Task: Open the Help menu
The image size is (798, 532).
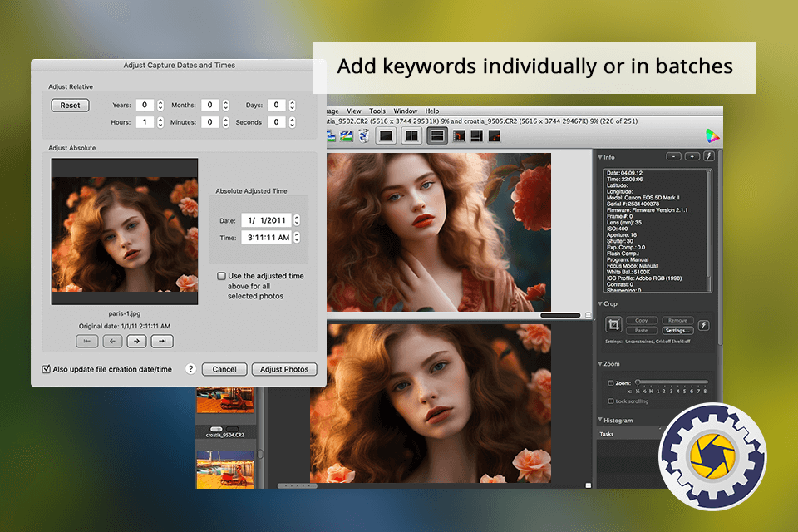Action: pyautogui.click(x=432, y=111)
